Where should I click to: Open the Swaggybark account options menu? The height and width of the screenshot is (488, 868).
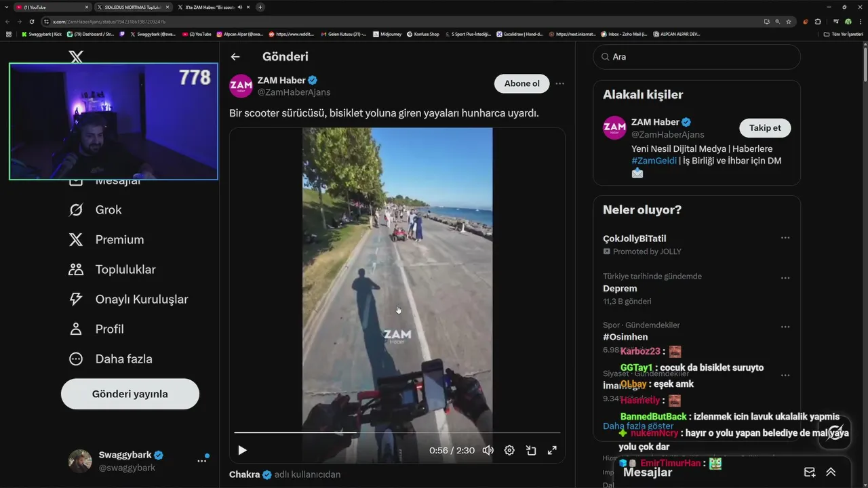point(202,461)
